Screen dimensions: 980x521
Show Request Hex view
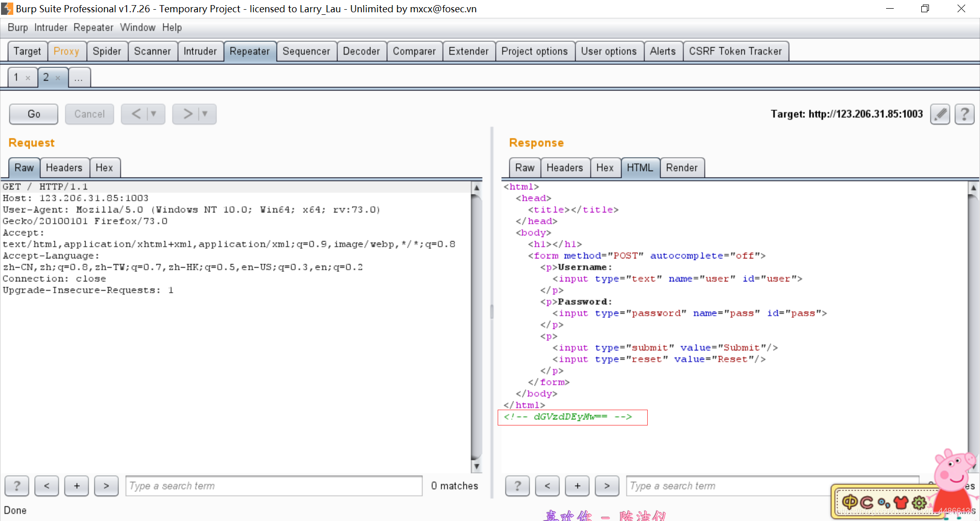104,168
